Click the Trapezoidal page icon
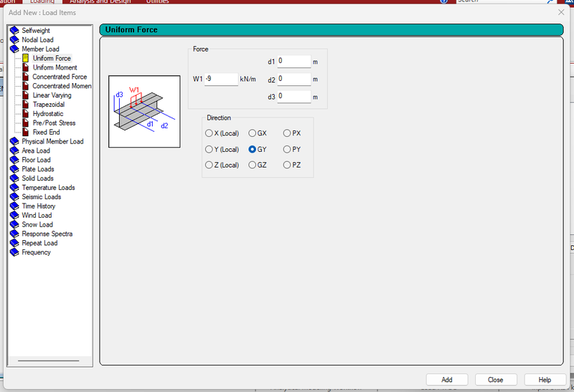 click(x=25, y=104)
